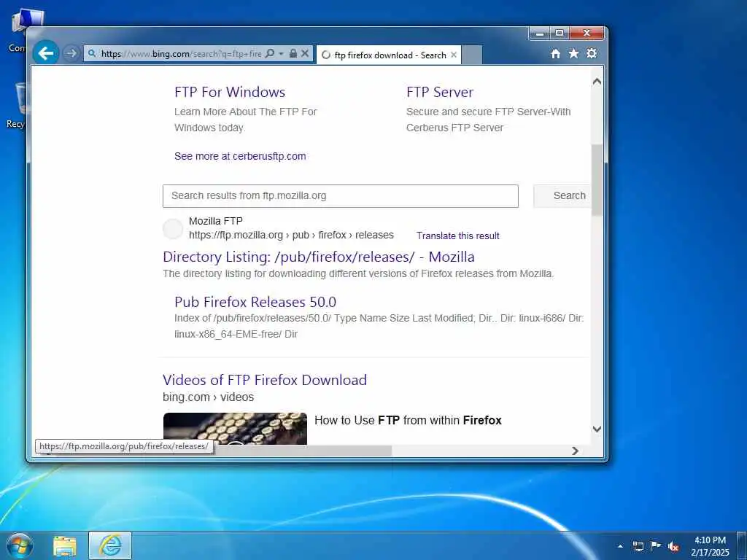Image resolution: width=747 pixels, height=560 pixels.
Task: Open the FTP Server link
Action: click(x=440, y=92)
